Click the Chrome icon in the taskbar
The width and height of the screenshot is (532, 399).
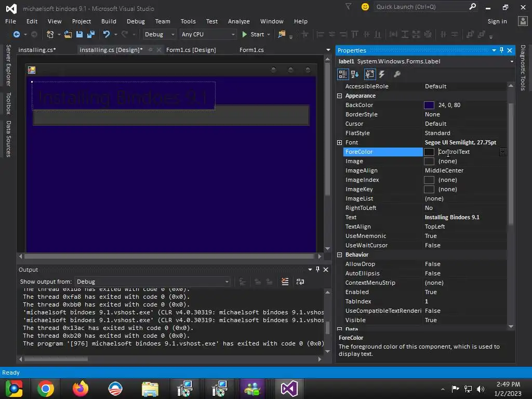click(46, 389)
